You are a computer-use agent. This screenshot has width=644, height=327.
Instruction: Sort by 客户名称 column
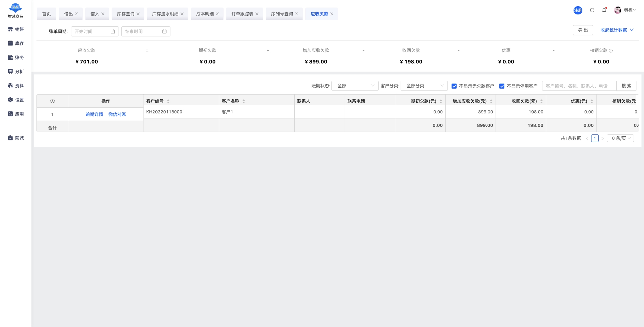[x=244, y=101]
